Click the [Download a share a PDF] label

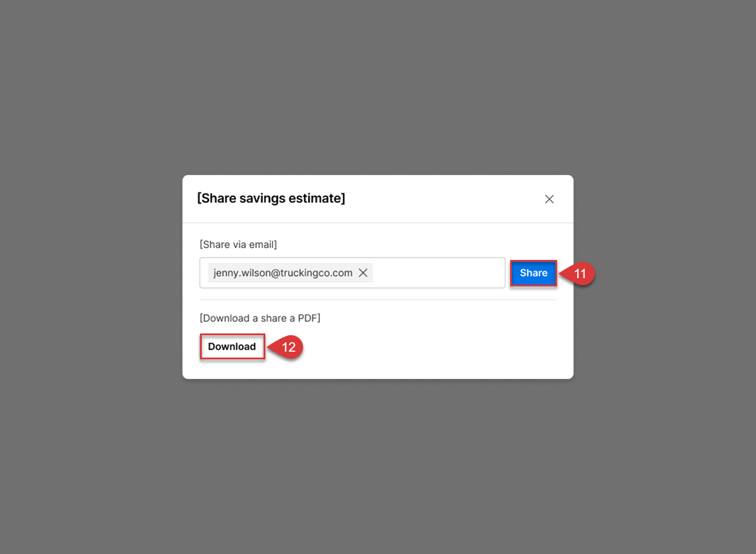click(259, 318)
